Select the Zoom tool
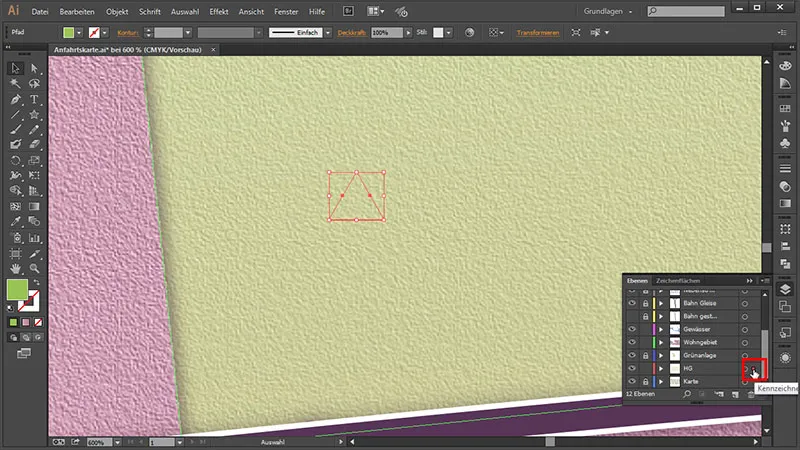Image resolution: width=800 pixels, height=450 pixels. tap(34, 268)
